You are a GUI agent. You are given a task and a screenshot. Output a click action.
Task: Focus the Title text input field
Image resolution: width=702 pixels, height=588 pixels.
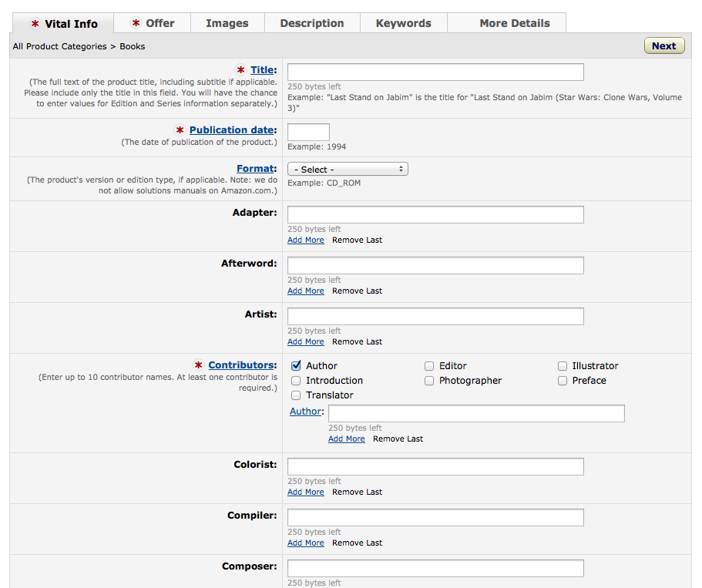click(x=435, y=72)
